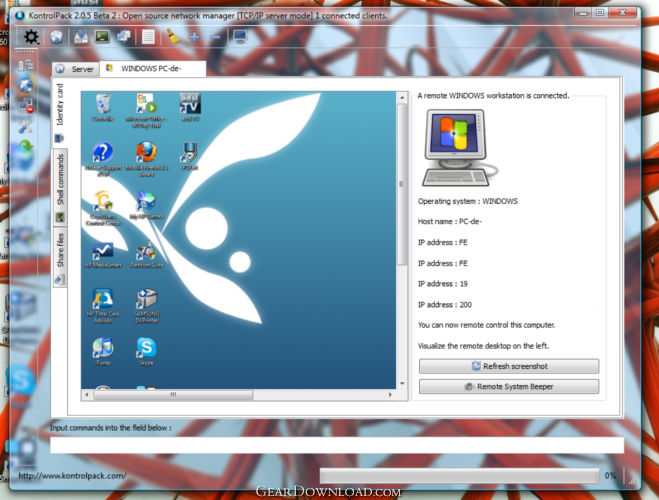
Task: Click the scroll down arrow of remote view
Action: pos(402,383)
